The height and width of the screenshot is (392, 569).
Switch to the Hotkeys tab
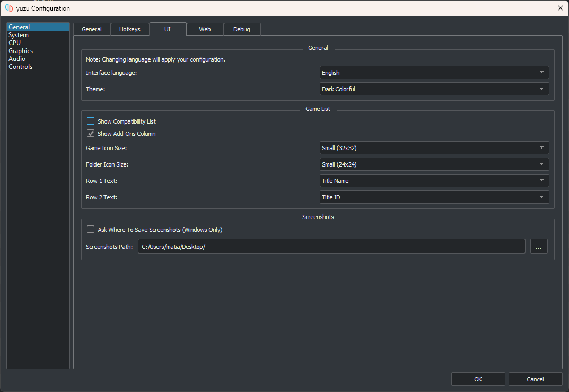pos(130,29)
